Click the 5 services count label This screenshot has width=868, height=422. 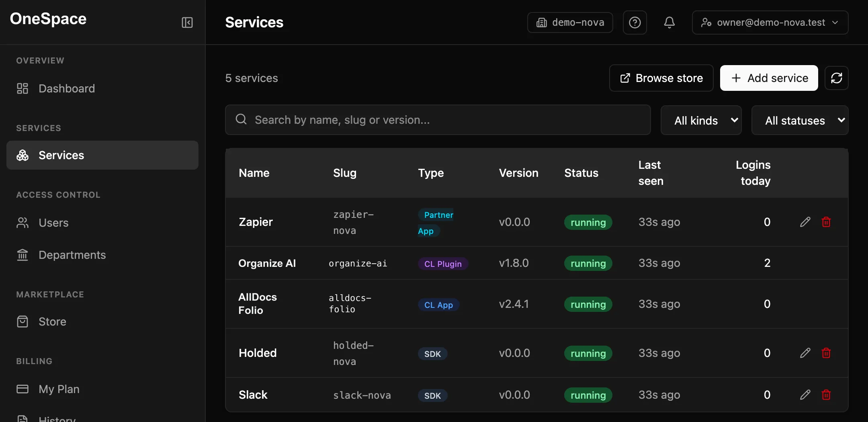pos(252,78)
